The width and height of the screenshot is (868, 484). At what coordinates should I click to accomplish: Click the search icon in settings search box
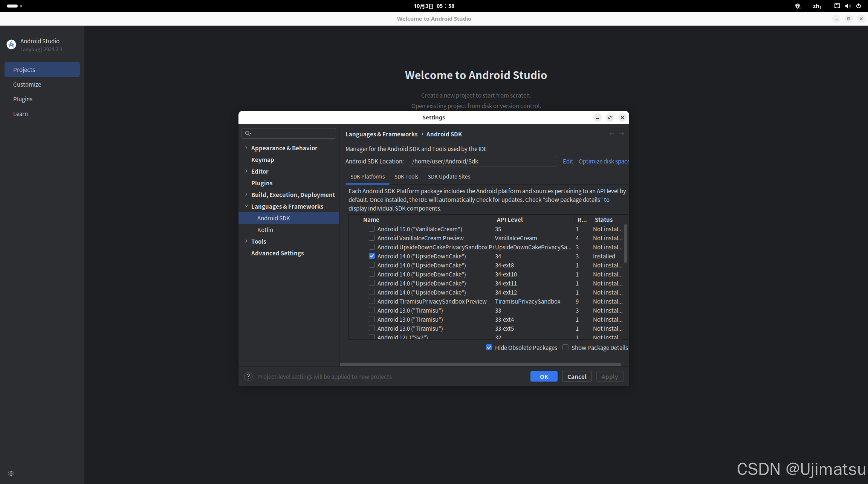[x=248, y=133]
